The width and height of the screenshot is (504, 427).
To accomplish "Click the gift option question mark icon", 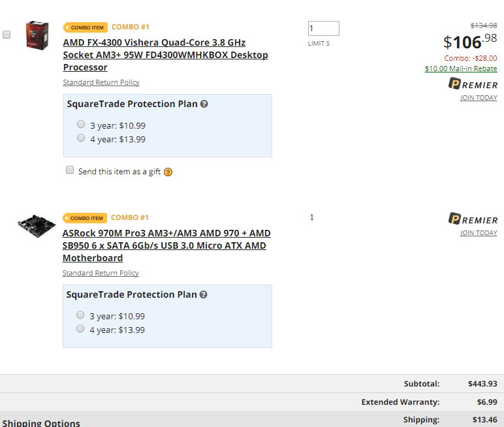I will (168, 172).
